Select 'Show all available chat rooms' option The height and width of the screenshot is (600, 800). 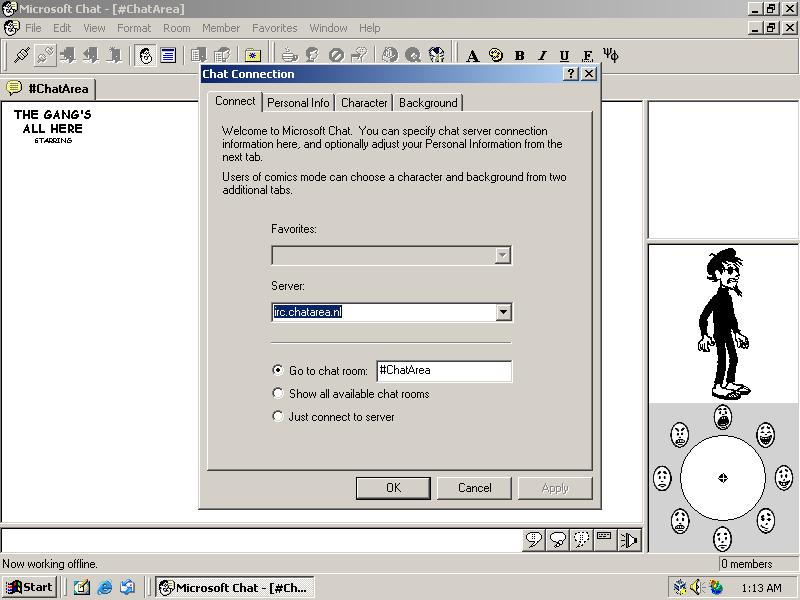(278, 393)
